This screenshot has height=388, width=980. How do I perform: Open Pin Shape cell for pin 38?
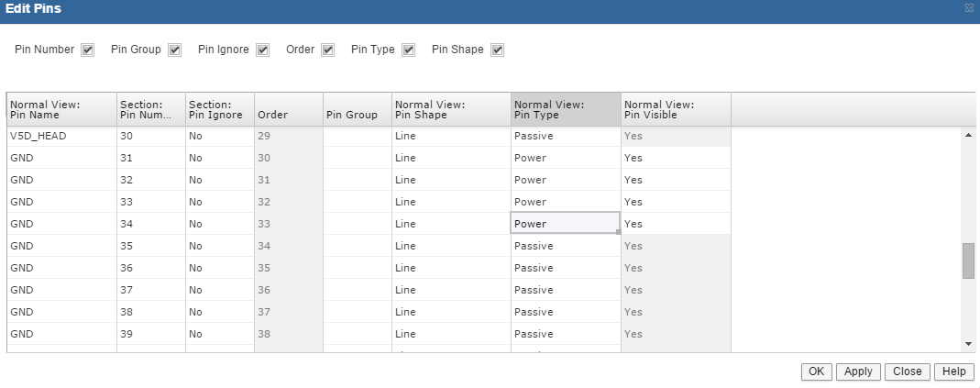[451, 312]
